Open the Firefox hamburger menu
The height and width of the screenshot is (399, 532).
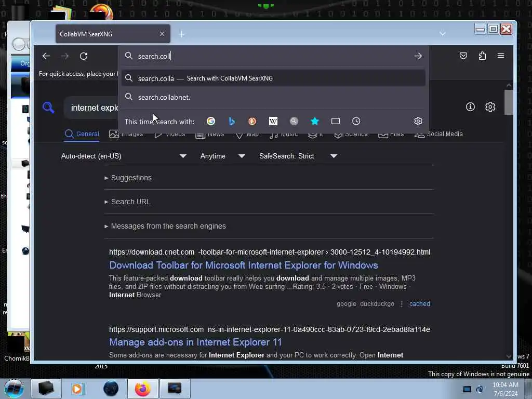(501, 56)
